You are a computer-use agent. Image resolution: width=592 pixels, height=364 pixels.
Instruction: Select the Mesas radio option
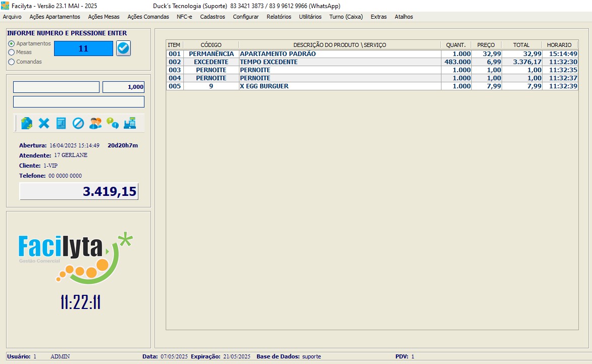(x=12, y=52)
